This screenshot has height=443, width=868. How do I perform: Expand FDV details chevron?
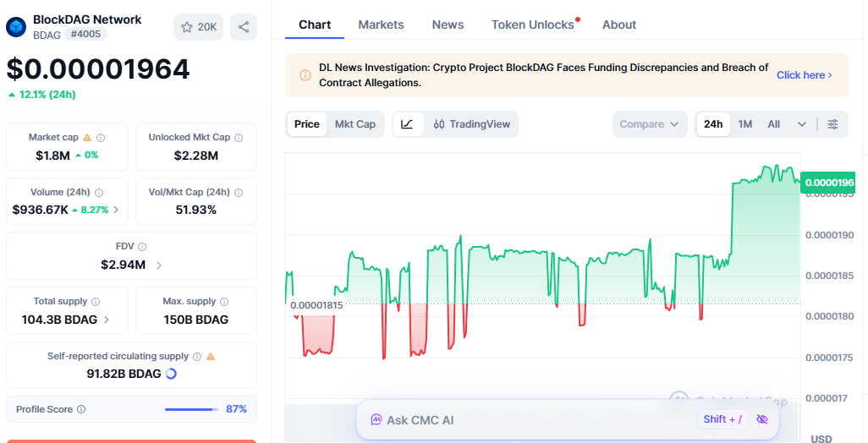coord(159,265)
